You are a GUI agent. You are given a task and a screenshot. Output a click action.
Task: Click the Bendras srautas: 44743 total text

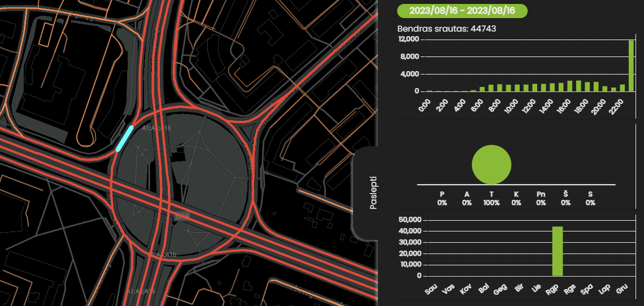click(x=447, y=29)
